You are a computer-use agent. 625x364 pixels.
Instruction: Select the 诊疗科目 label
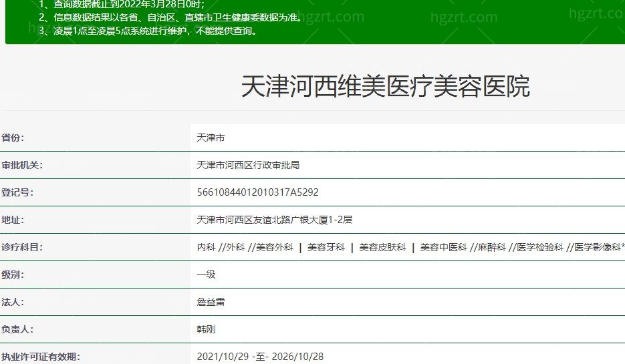(21, 247)
